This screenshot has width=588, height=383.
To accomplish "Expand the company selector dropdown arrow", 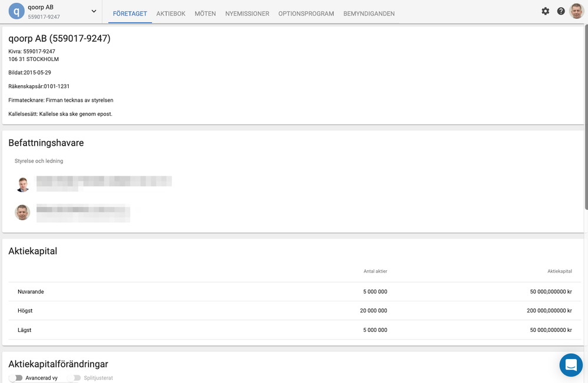I will click(x=93, y=11).
